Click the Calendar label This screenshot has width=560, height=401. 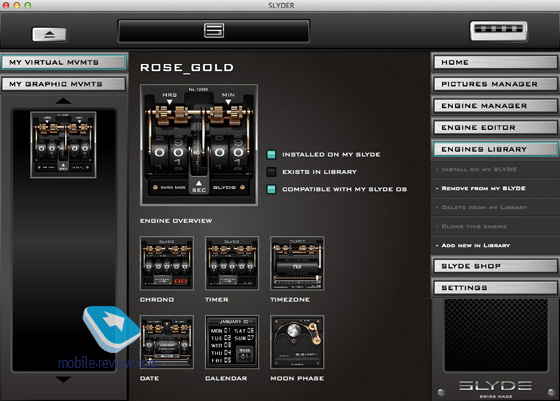(226, 379)
